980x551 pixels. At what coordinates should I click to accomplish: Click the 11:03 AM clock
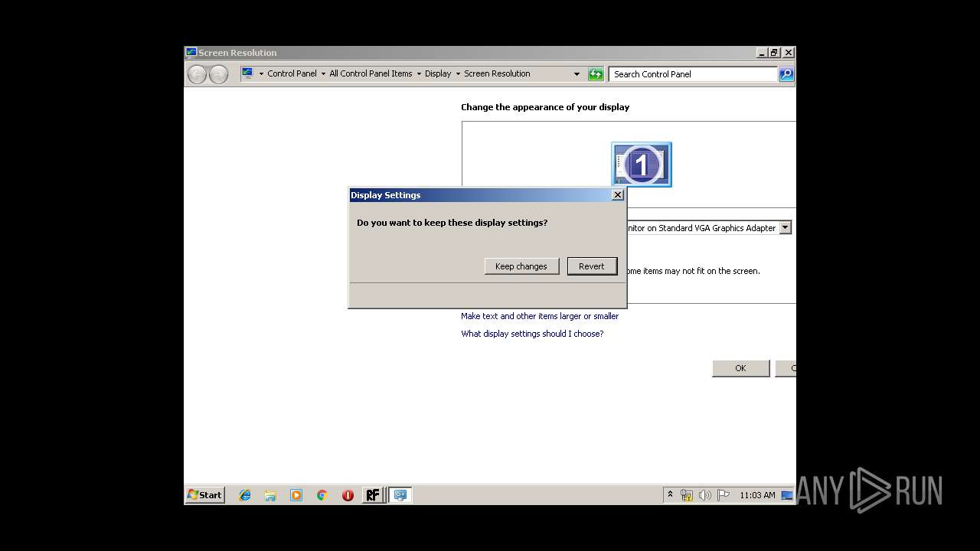tap(757, 495)
